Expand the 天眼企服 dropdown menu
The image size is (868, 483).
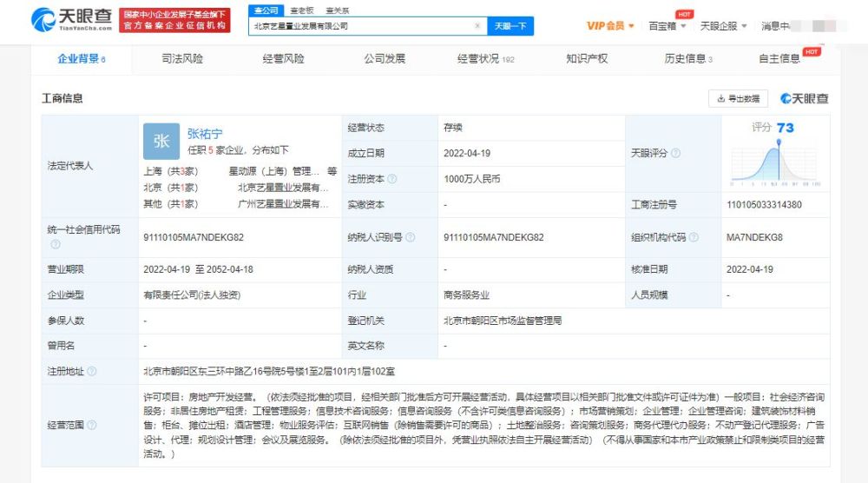click(x=722, y=26)
